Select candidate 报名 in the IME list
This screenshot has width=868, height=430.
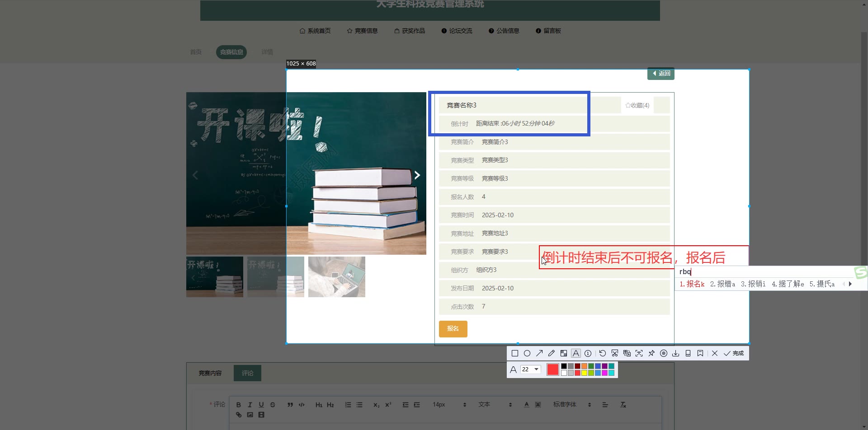tap(692, 284)
